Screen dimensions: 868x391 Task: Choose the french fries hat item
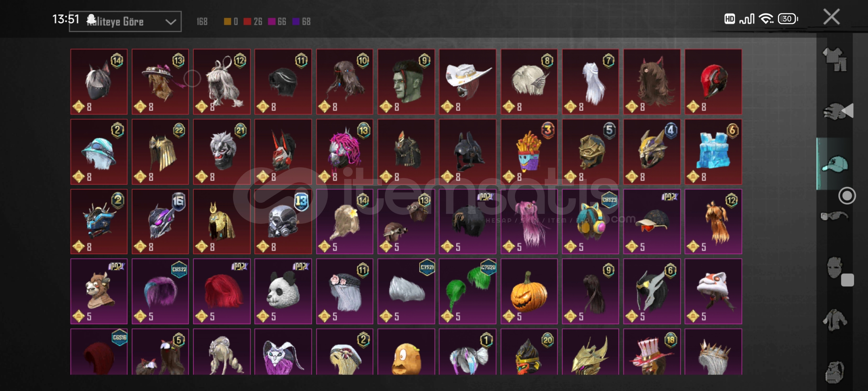click(529, 152)
